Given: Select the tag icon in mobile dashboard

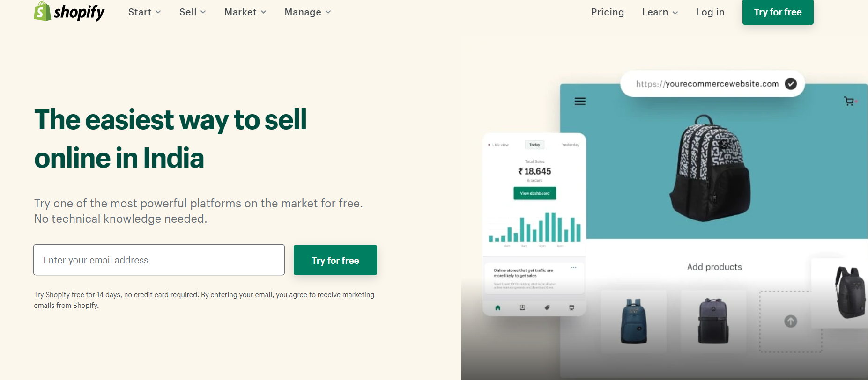Looking at the screenshot, I should (x=547, y=307).
